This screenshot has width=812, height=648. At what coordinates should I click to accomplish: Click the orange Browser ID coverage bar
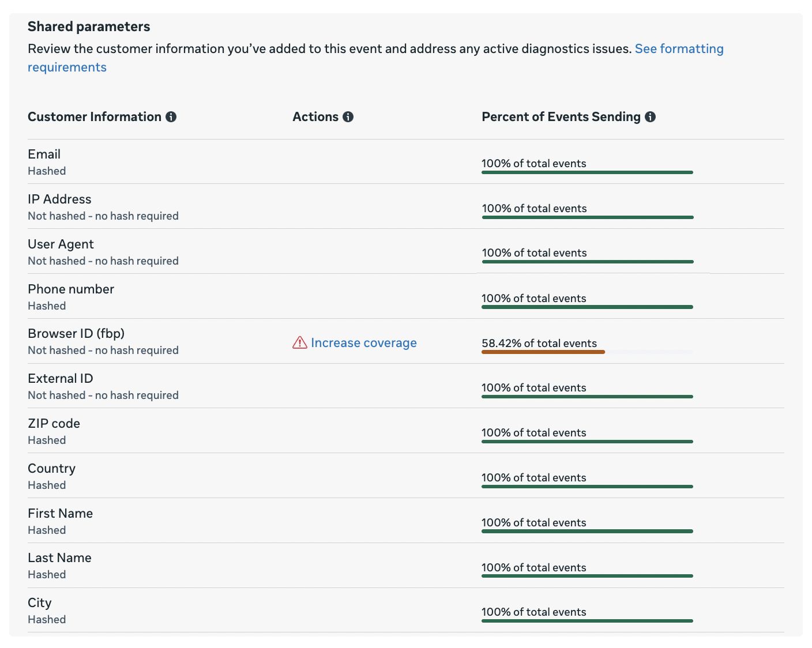pyautogui.click(x=543, y=352)
